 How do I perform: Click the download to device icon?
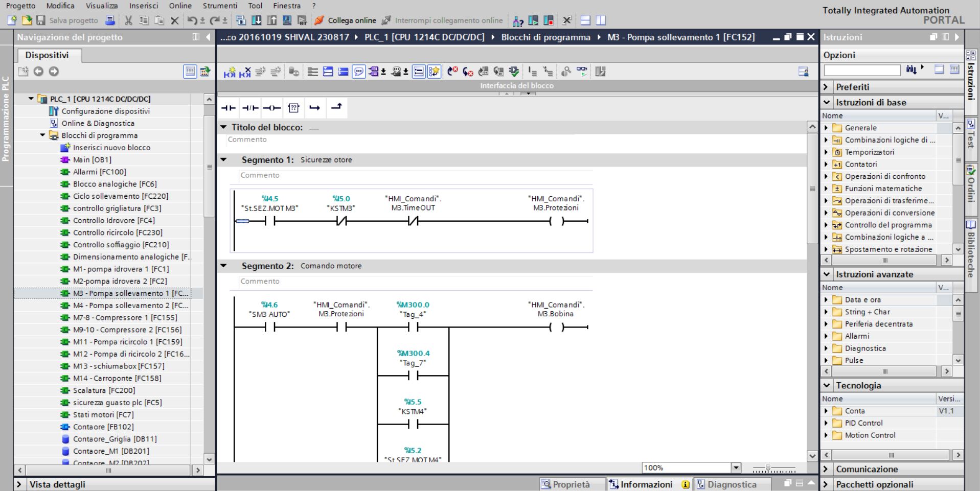click(255, 20)
